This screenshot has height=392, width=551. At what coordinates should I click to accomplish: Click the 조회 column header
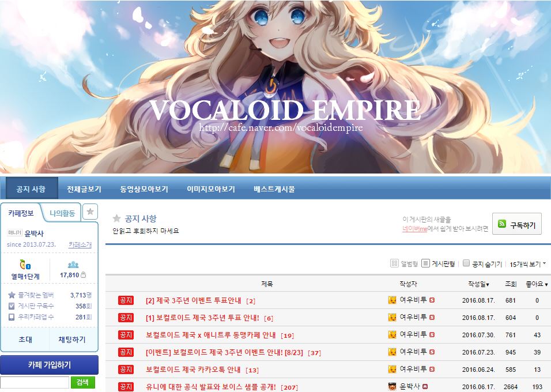[x=511, y=284]
